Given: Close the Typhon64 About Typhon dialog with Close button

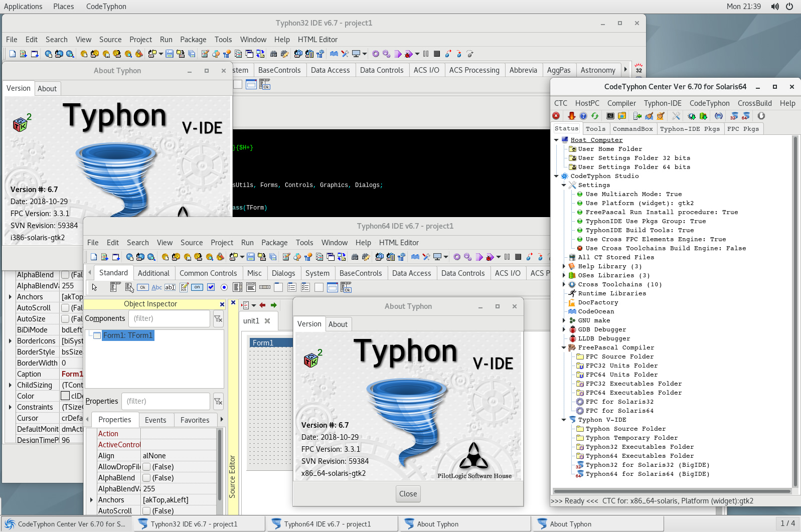Looking at the screenshot, I should pyautogui.click(x=408, y=494).
